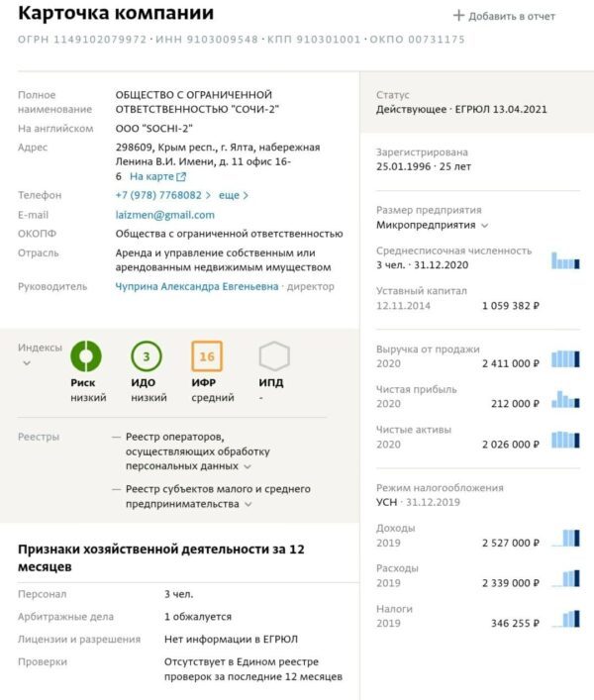Click the phone number +7 (978) 7768082
This screenshot has width=594, height=700.
coord(158,195)
